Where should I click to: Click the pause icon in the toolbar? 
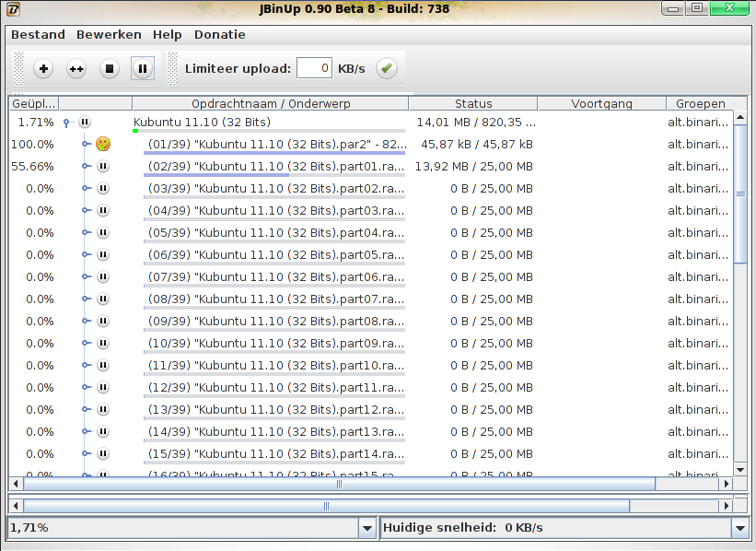tap(143, 68)
